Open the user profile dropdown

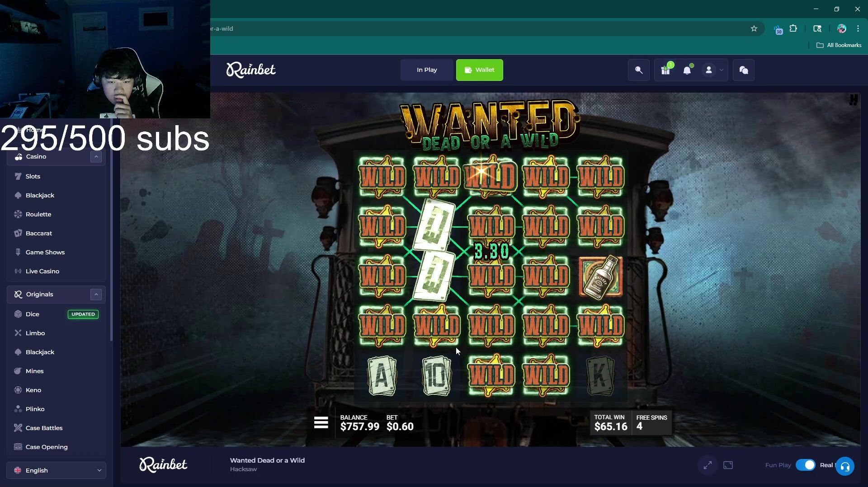pyautogui.click(x=713, y=70)
